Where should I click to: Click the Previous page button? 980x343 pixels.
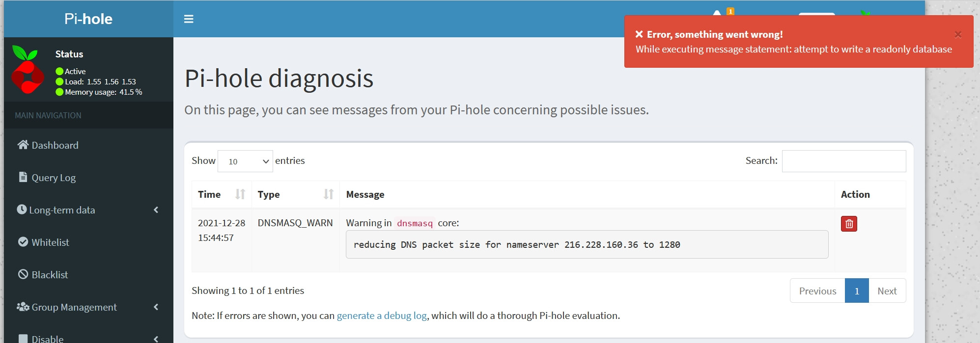pos(817,291)
